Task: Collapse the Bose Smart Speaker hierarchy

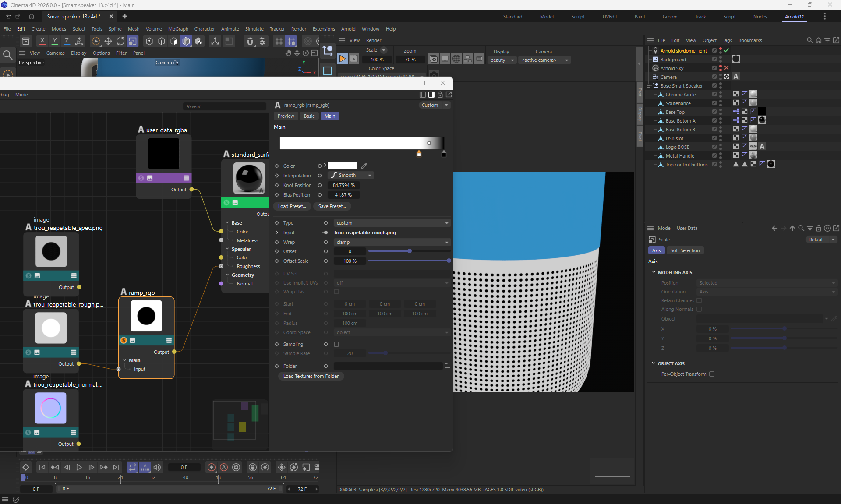Action: click(x=649, y=86)
